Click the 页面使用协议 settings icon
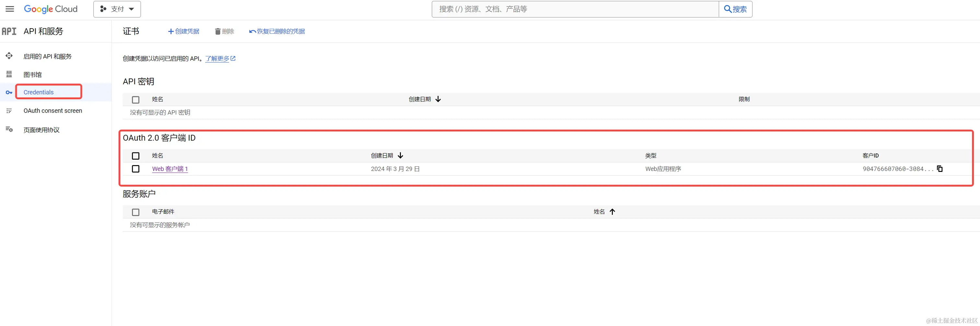 9,129
